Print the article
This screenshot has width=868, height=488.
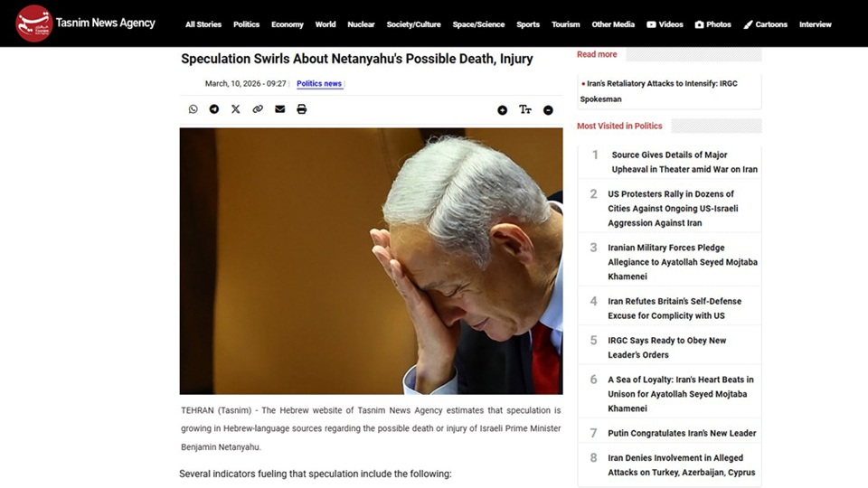pyautogui.click(x=302, y=109)
